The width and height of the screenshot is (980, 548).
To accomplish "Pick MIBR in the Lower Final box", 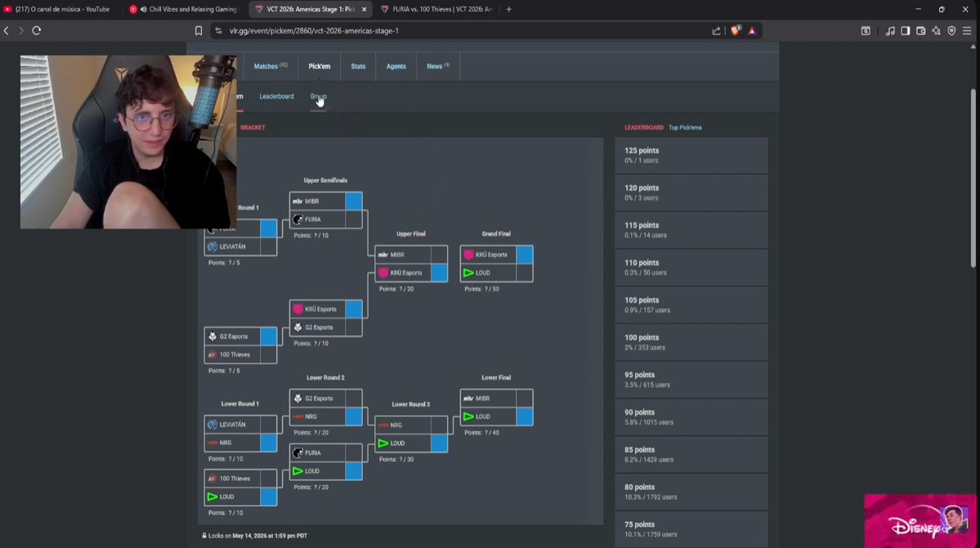I will pos(496,399).
